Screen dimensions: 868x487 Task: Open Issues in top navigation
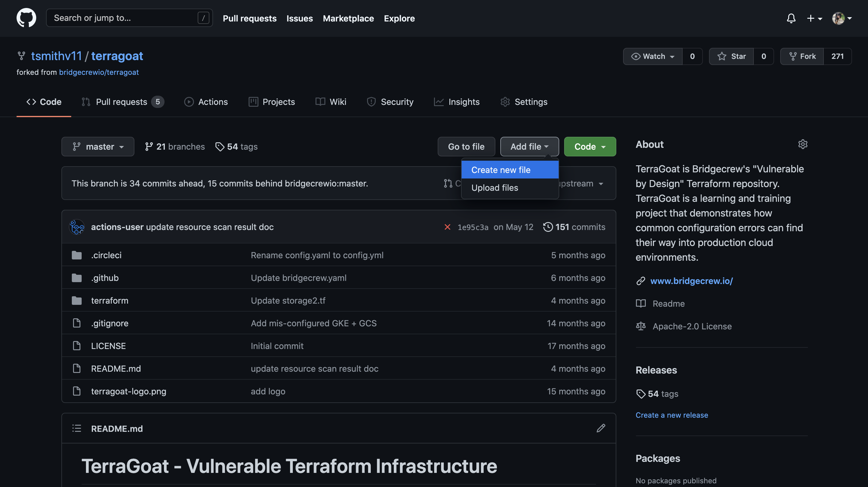299,18
